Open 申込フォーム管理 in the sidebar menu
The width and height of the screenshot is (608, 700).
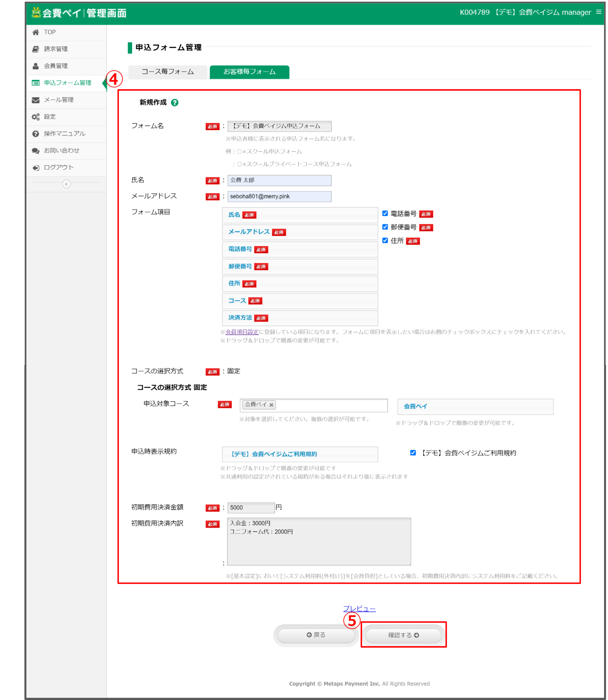click(x=67, y=83)
